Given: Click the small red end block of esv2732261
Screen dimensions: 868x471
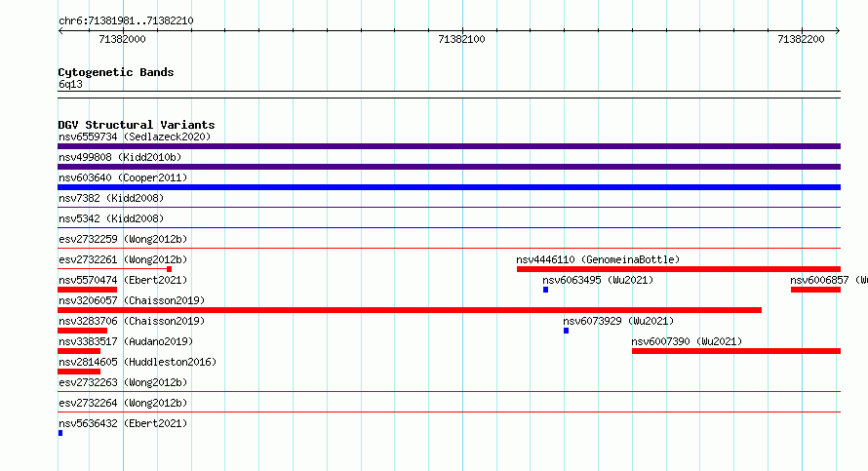Looking at the screenshot, I should click(x=169, y=269).
